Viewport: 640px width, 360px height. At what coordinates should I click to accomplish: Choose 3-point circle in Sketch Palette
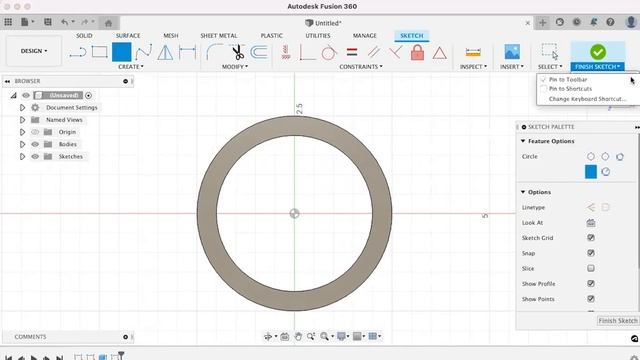[x=620, y=157]
